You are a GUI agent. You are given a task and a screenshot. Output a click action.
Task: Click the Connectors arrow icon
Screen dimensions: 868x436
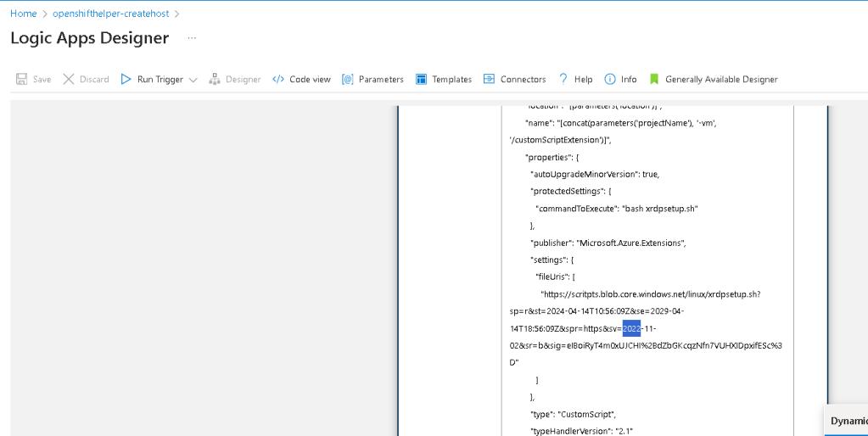pos(489,79)
